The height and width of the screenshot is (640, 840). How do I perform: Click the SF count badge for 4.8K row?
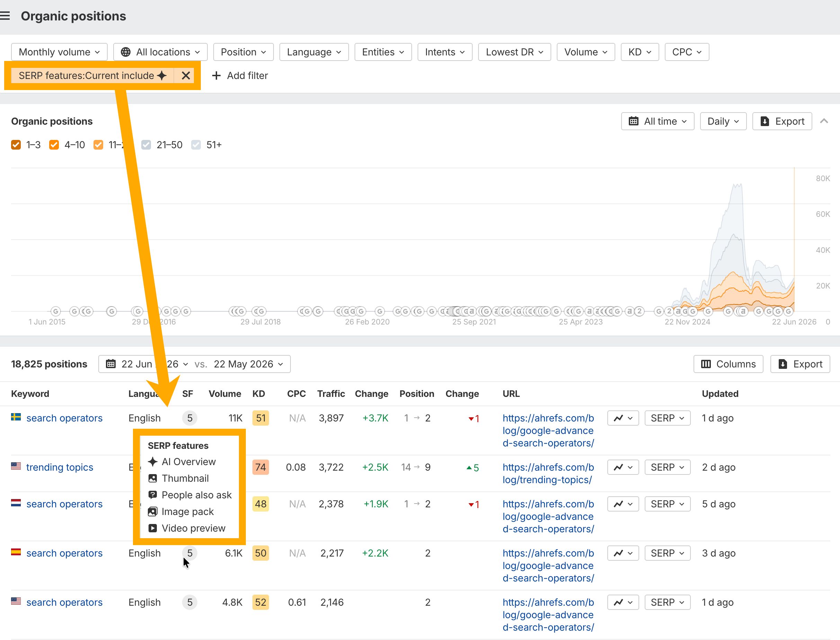click(190, 602)
